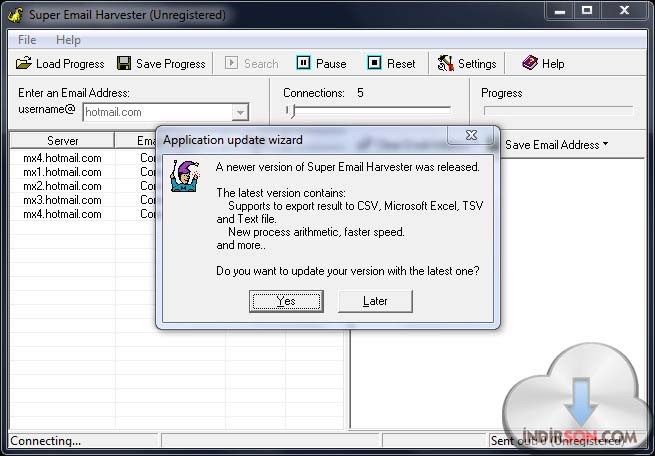
Task: Click the Settings toolbar label
Action: [477, 64]
